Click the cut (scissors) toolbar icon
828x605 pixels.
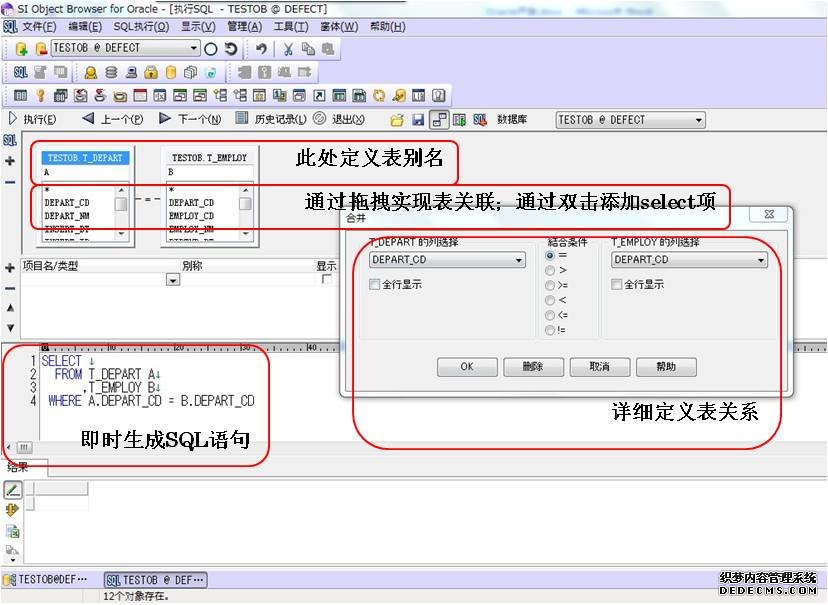point(288,48)
